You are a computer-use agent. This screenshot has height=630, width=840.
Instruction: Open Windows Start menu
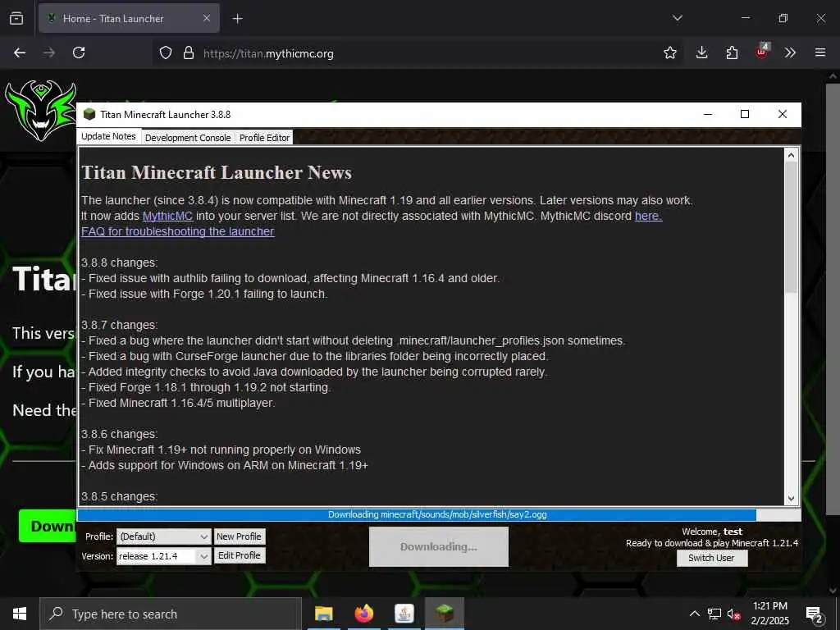tap(20, 614)
